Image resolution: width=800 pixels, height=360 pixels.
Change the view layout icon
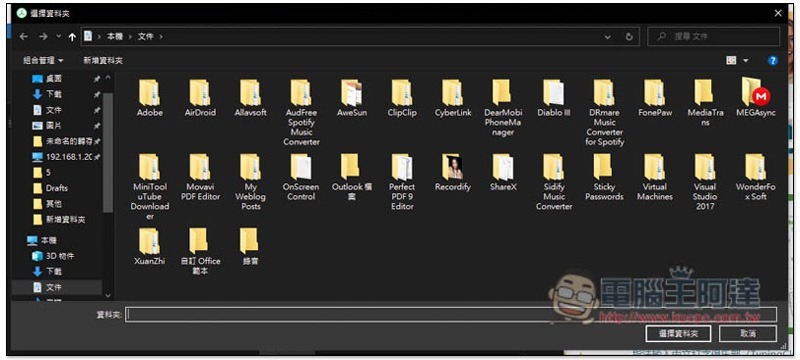point(731,61)
